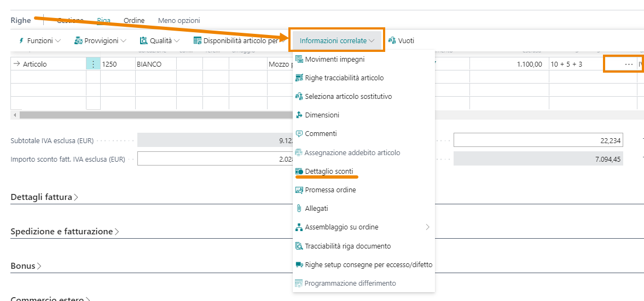Open Promessa ordine from menu

pos(330,190)
